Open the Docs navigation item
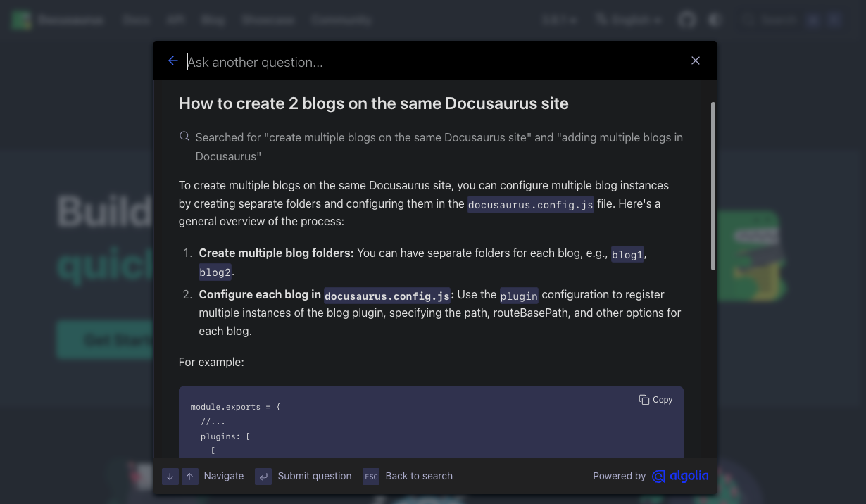The width and height of the screenshot is (866, 504). [136, 20]
